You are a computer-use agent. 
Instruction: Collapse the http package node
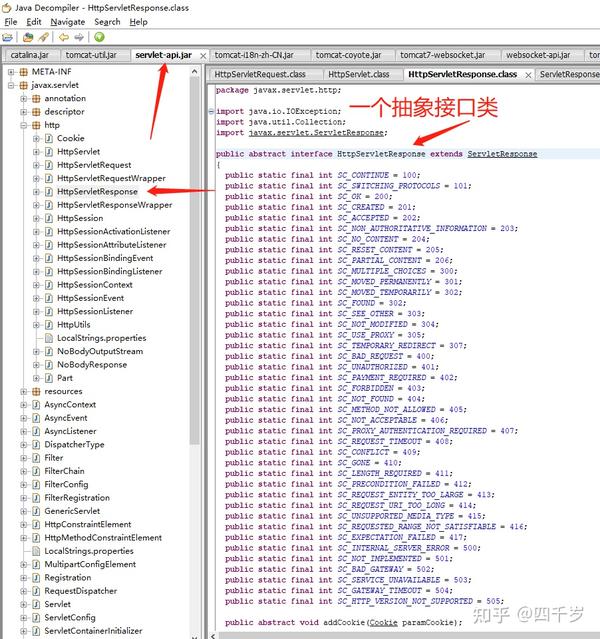pyautogui.click(x=24, y=126)
